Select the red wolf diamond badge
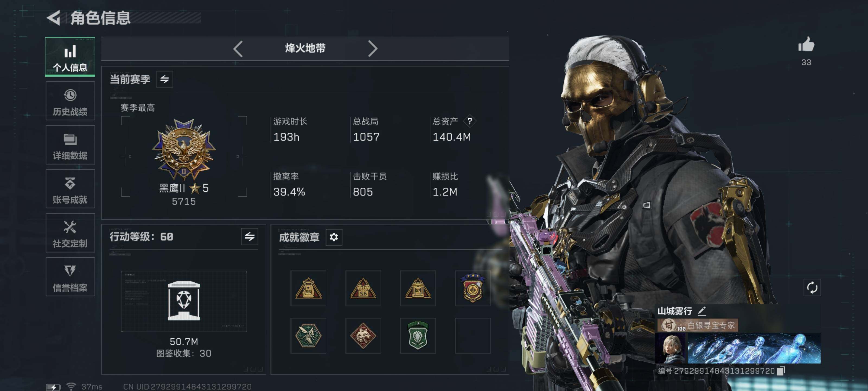This screenshot has height=391, width=868. click(363, 335)
